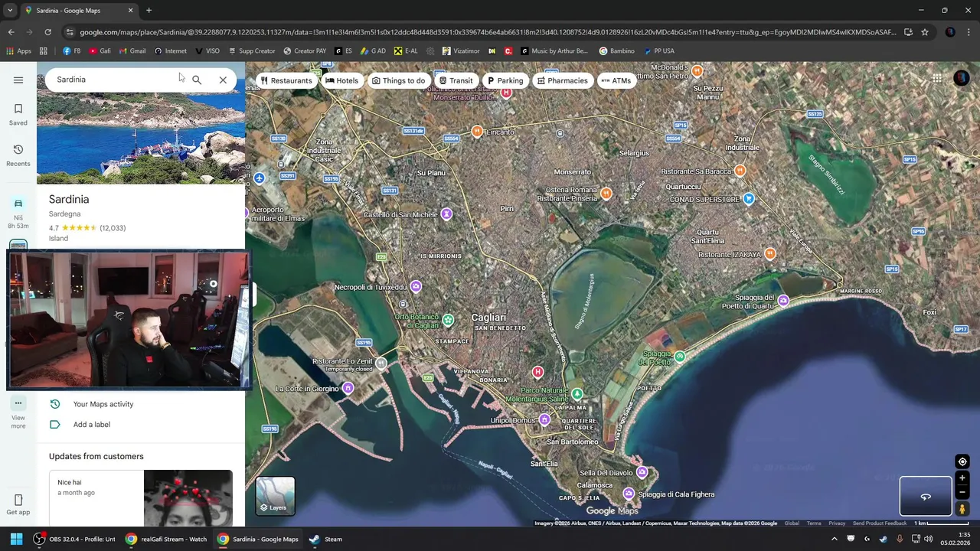The image size is (980, 551).
Task: Open Street View Pegman icon
Action: click(x=962, y=509)
